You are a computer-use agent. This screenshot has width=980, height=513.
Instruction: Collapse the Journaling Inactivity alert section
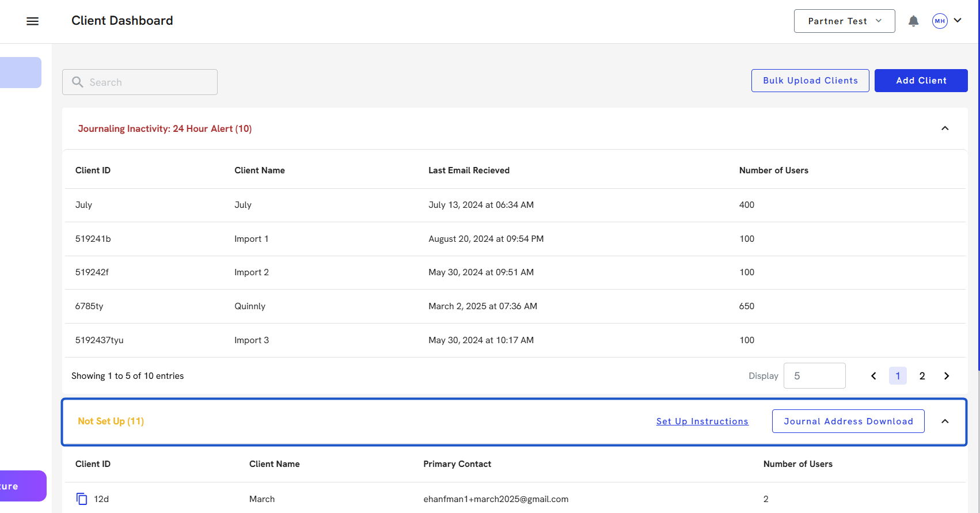(945, 128)
